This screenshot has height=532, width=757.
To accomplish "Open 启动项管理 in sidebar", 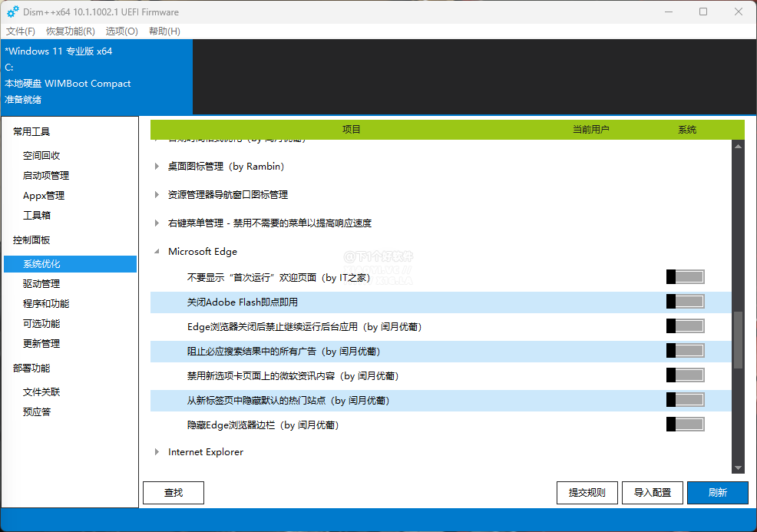I will coord(46,175).
